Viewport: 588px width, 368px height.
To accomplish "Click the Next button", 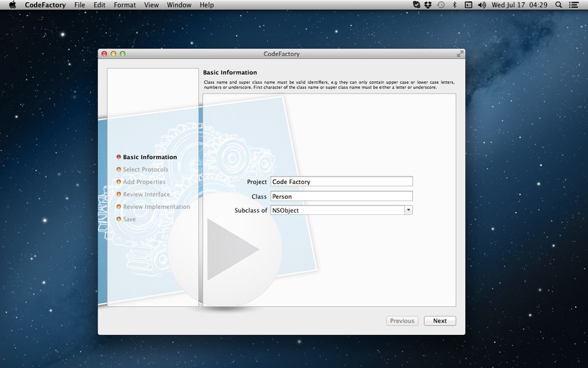I will point(440,321).
